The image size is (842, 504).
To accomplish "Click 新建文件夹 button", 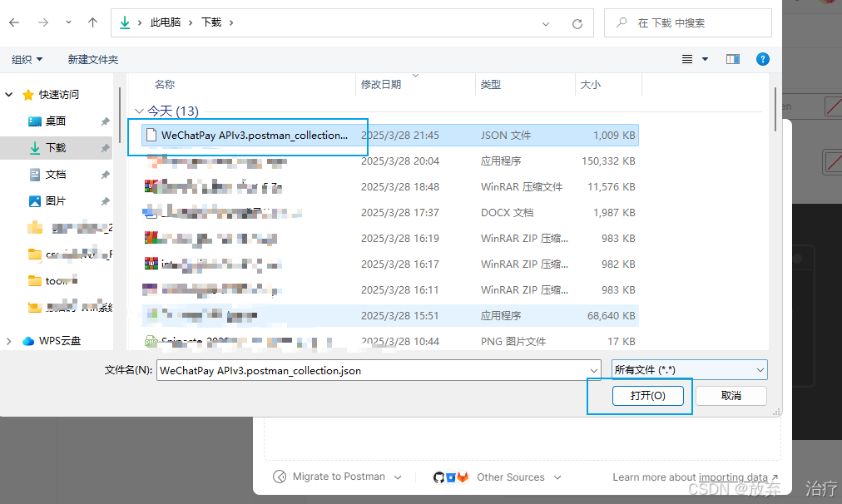I will (93, 60).
